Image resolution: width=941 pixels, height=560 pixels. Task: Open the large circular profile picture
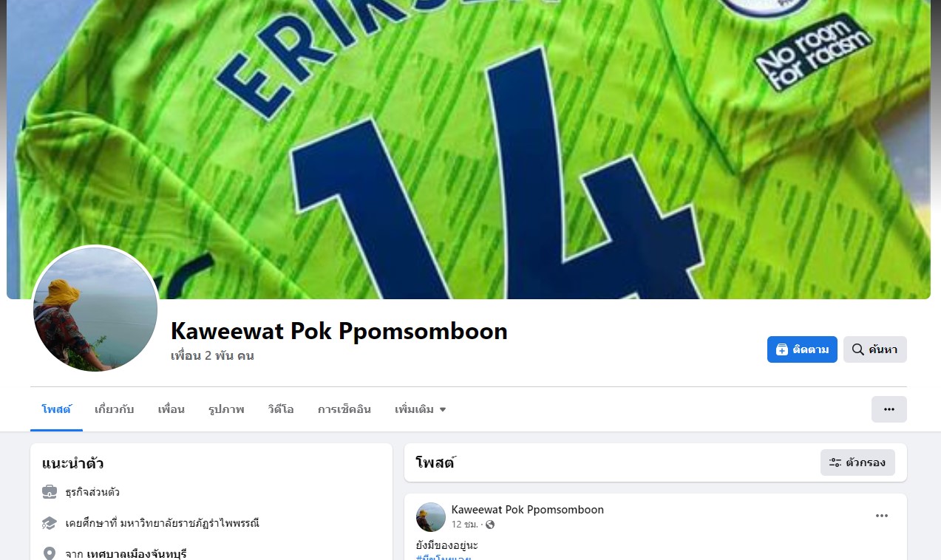tap(95, 309)
